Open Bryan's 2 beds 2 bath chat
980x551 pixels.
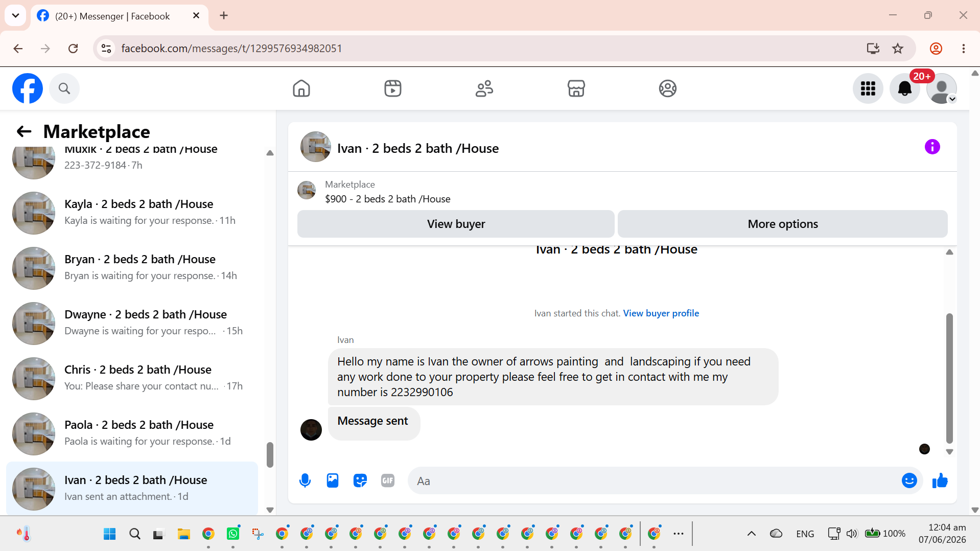132,268
